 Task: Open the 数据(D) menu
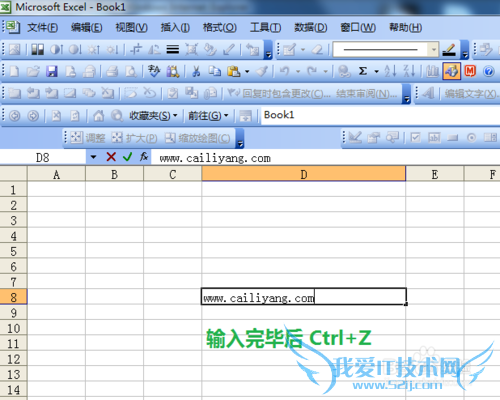coord(311,27)
